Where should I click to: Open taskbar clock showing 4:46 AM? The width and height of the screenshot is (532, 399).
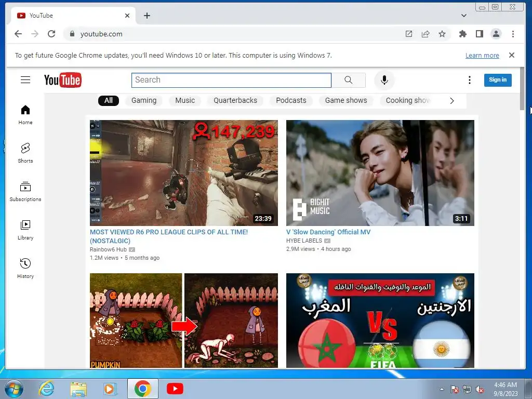coord(506,389)
